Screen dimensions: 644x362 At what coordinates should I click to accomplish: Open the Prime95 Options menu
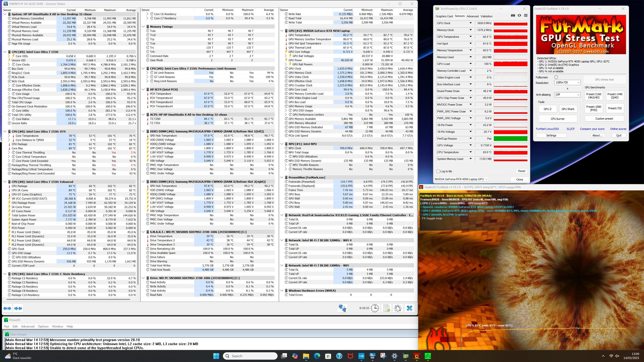click(43, 326)
